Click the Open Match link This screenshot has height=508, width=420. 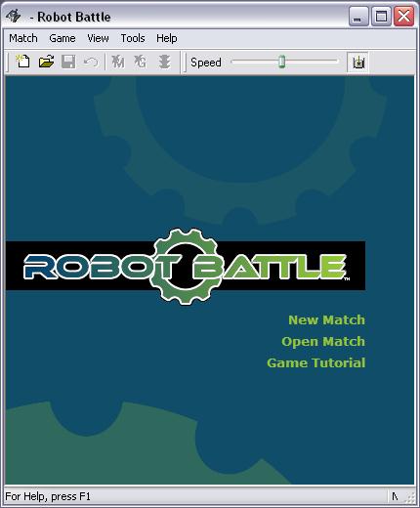[x=323, y=342]
